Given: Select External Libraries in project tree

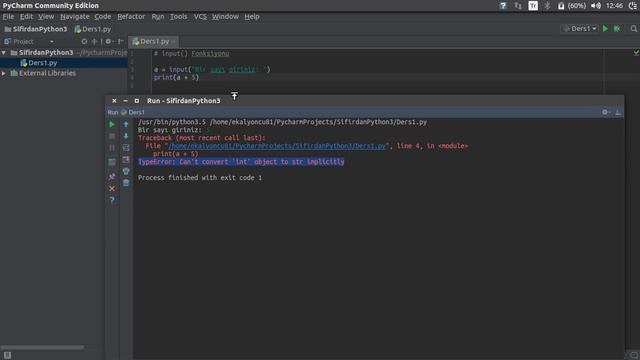Looking at the screenshot, I should point(47,73).
